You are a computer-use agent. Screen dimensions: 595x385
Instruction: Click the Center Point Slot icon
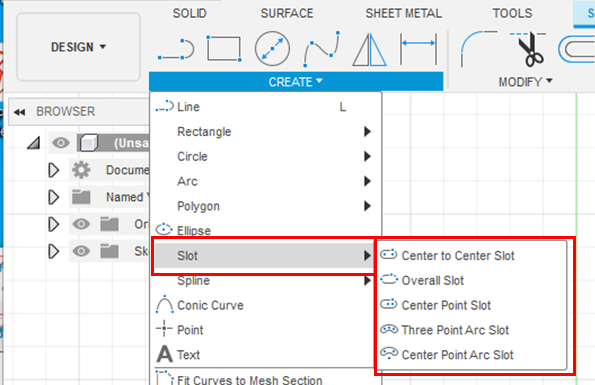tap(389, 304)
